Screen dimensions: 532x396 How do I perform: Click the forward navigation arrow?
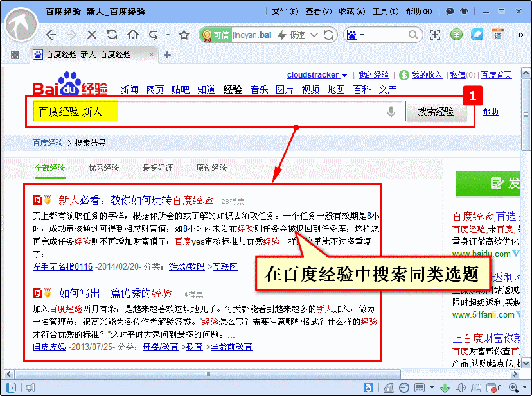(x=71, y=35)
